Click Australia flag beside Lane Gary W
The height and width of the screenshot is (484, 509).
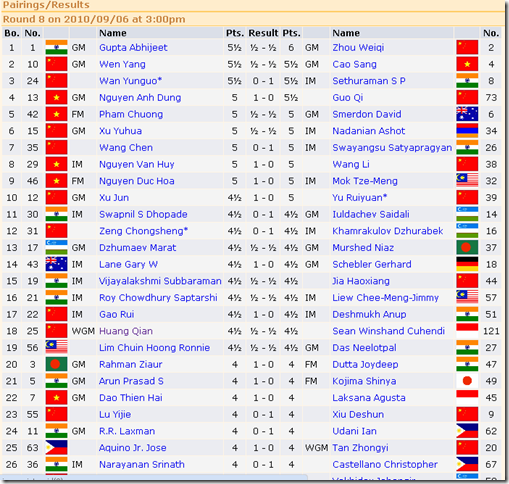point(56,264)
